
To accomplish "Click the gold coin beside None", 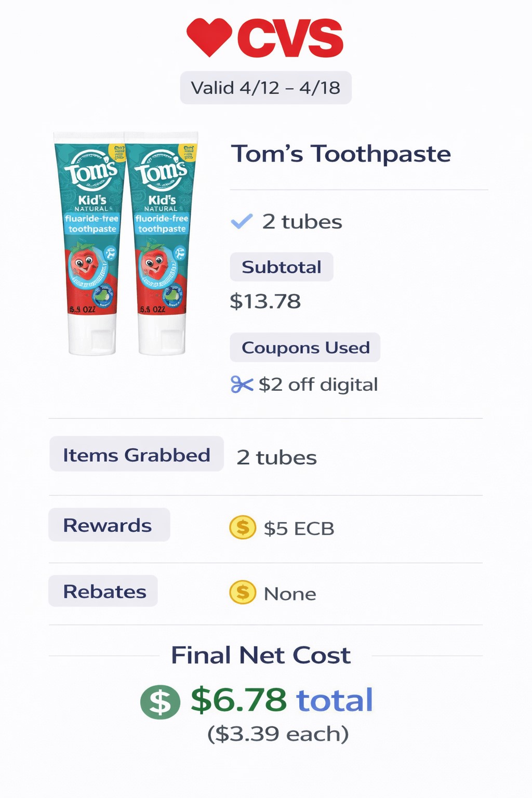I will pos(243,592).
